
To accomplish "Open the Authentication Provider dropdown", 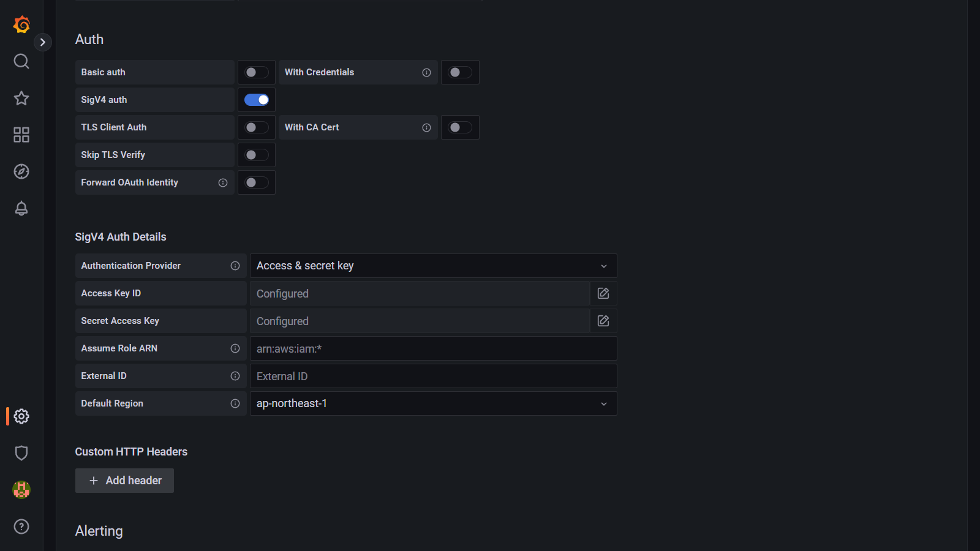I will 433,266.
